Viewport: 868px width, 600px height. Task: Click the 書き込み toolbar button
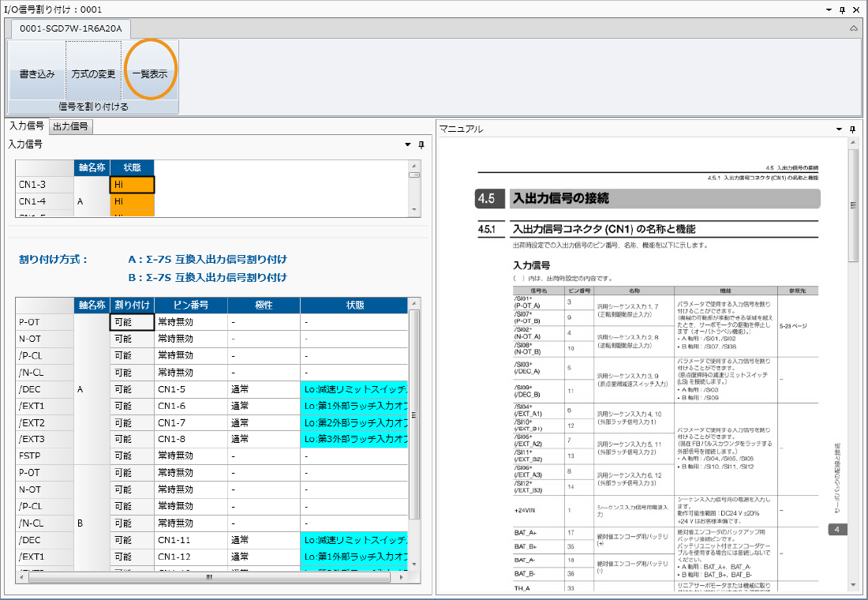pos(37,74)
